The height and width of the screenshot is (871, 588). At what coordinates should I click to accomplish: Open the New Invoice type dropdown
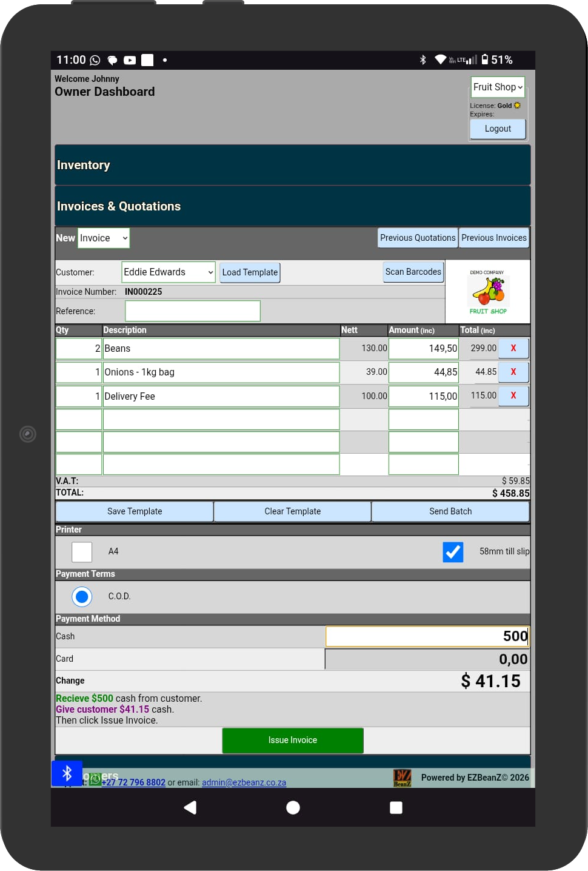click(x=104, y=238)
